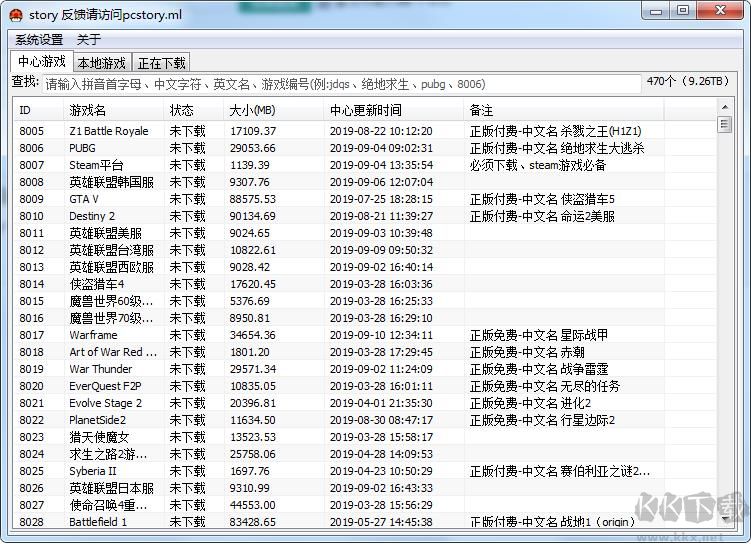This screenshot has width=751, height=544.
Task: Click remark 正版付费-中文名 绝地求生大逃杀
Action: [557, 148]
